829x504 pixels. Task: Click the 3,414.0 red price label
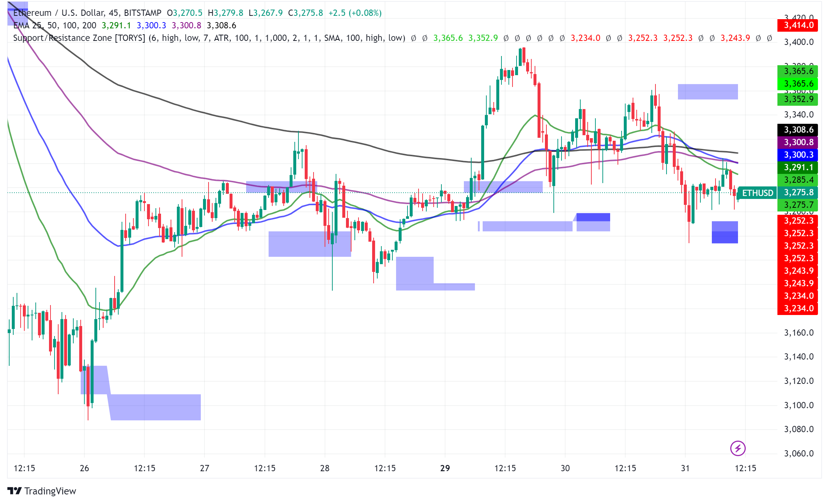coord(798,25)
